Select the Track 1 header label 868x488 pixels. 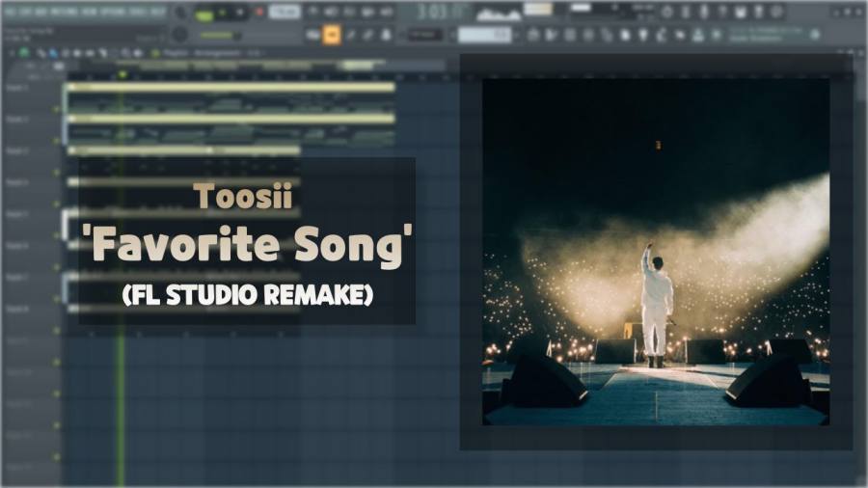(16, 88)
